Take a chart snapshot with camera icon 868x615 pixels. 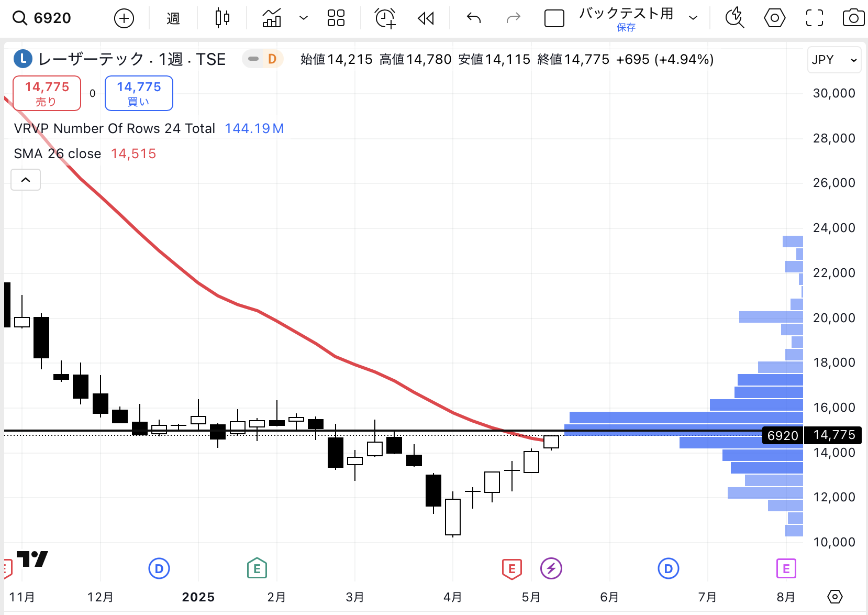(x=853, y=18)
